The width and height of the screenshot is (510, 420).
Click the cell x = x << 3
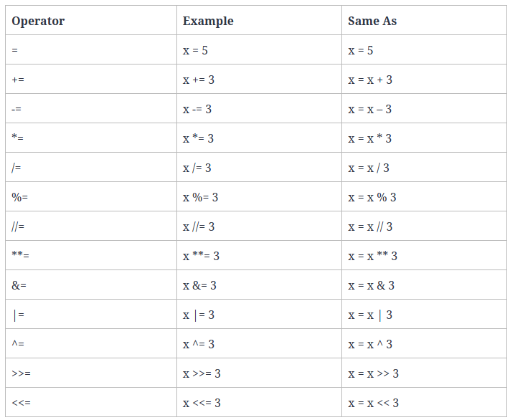[373, 403]
